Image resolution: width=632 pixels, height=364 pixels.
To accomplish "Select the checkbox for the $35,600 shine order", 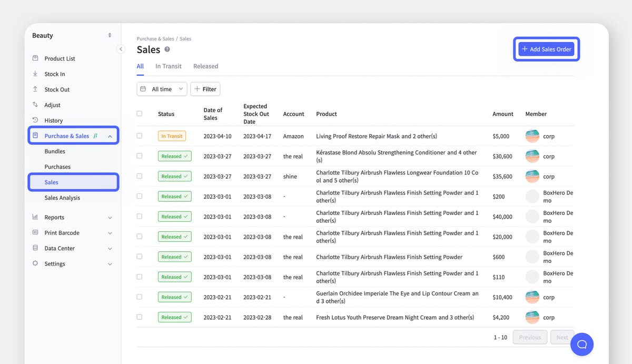I will pos(140,176).
